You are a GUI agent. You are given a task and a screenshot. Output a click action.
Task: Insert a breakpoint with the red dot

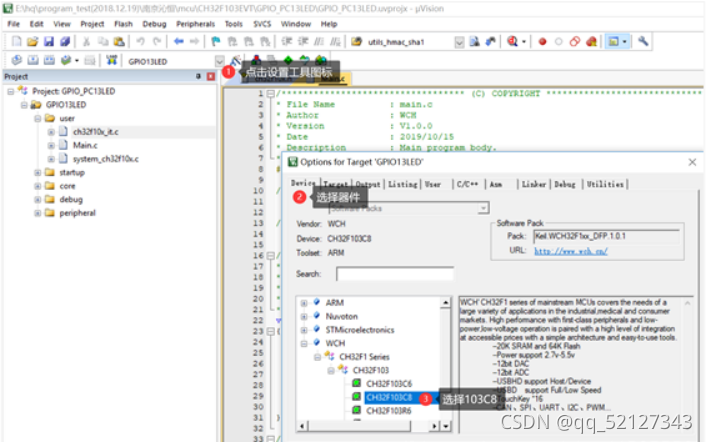(x=542, y=42)
